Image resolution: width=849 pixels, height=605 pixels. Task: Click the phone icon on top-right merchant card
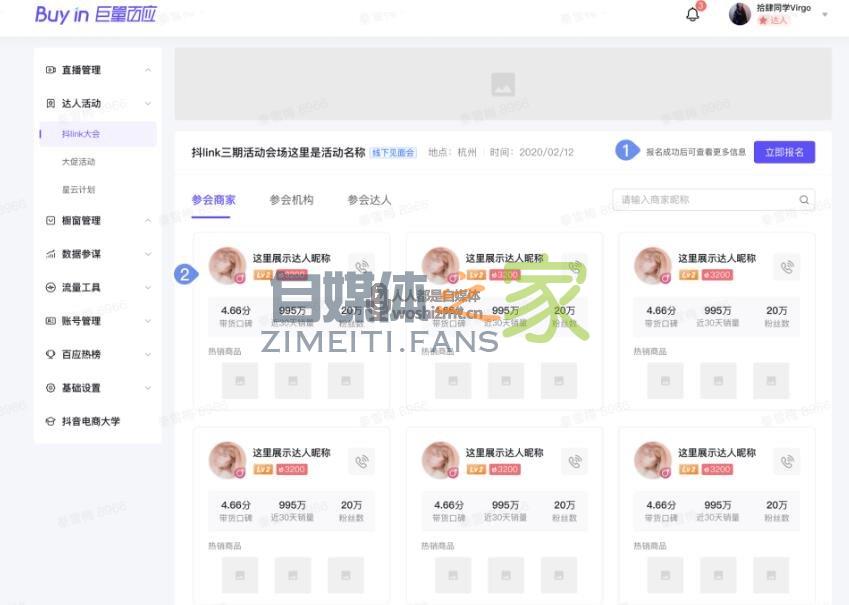[x=787, y=266]
